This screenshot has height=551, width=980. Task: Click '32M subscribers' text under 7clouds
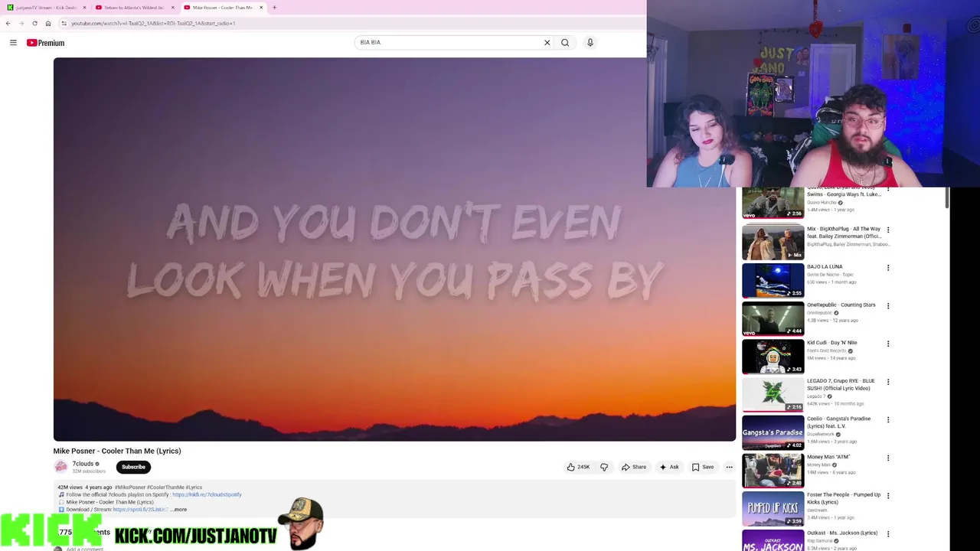89,471
